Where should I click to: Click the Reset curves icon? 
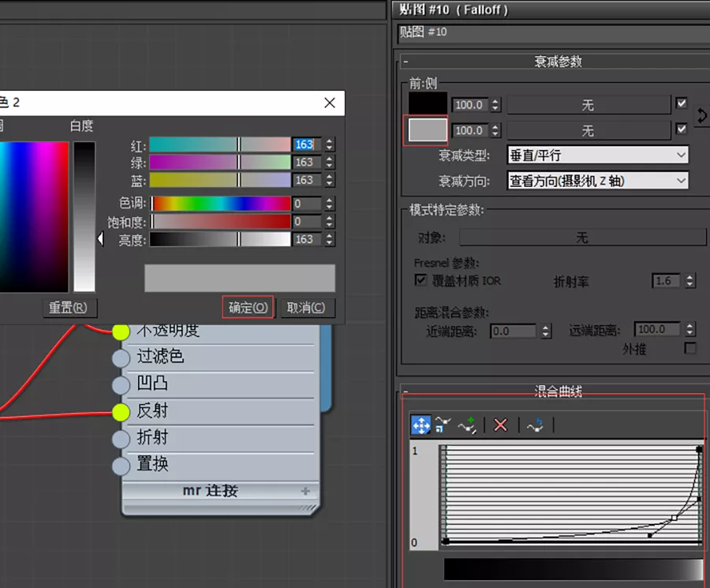point(535,425)
